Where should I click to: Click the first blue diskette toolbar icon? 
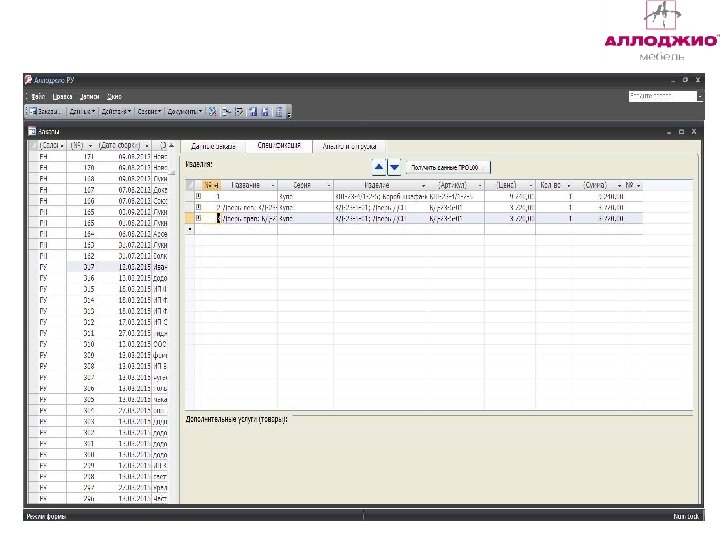[x=253, y=112]
